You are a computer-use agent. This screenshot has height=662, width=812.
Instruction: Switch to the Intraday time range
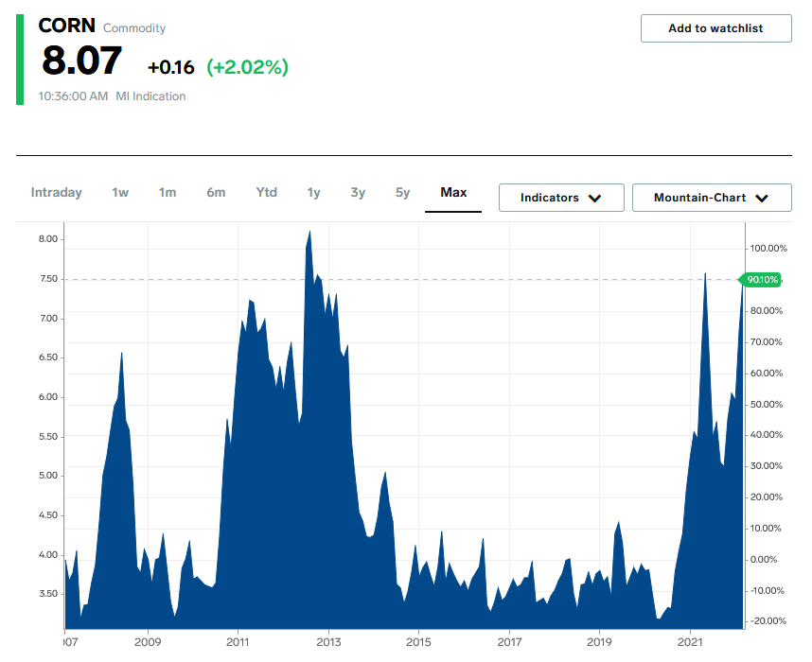pos(57,193)
